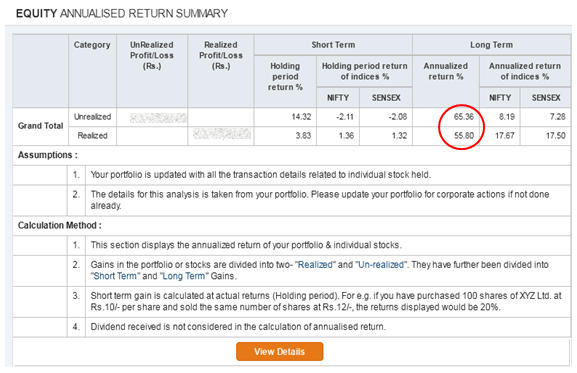Click UnRealized Profit/Loss (Rs.) header
This screenshot has width=577, height=373.
(152, 56)
